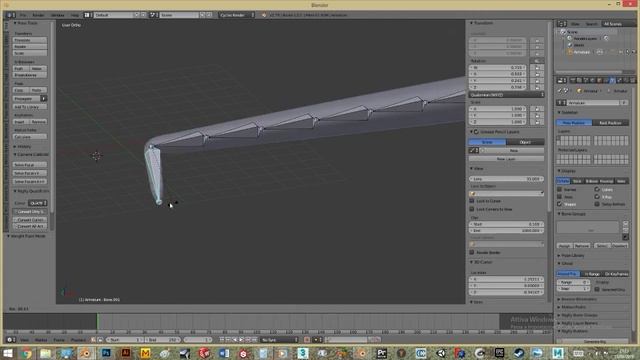The width and height of the screenshot is (640, 360).
Task: Click the Blender logo icon in header
Action: tap(264, 15)
